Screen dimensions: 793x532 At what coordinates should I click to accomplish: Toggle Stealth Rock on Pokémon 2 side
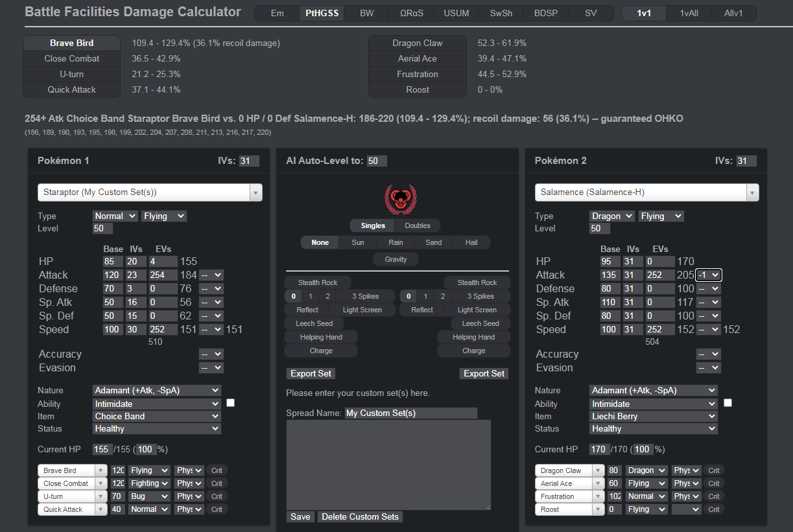tap(477, 283)
